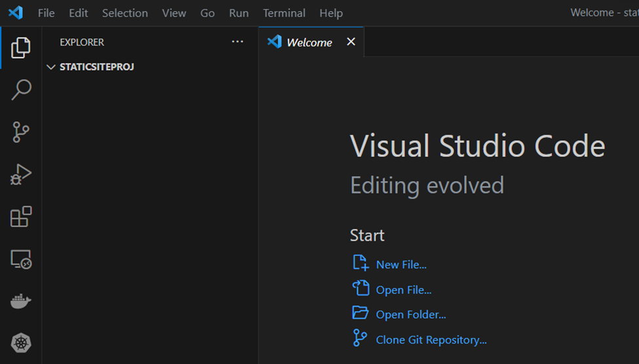639x364 pixels.
Task: Open the Run and Debug view icon
Action: click(21, 174)
